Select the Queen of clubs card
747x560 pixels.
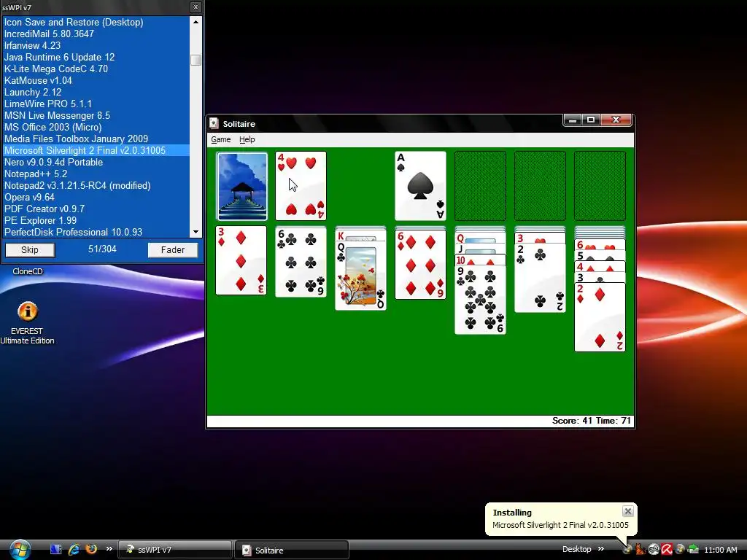(x=360, y=276)
